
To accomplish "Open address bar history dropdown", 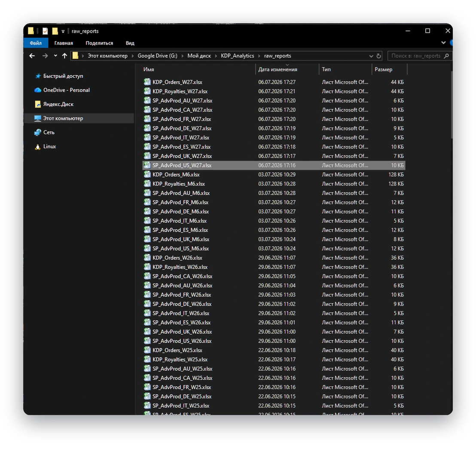I will pyautogui.click(x=371, y=56).
